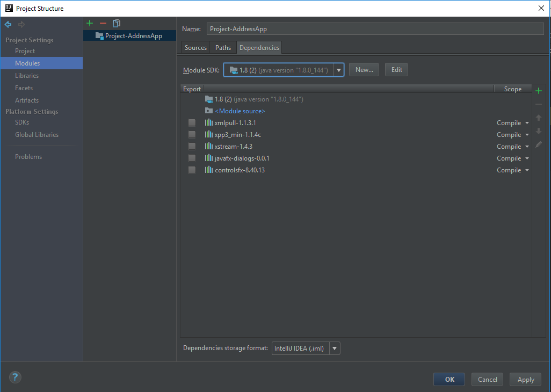Viewport: 551px width, 392px height.
Task: Open the Module SDK dropdown
Action: [x=339, y=69]
